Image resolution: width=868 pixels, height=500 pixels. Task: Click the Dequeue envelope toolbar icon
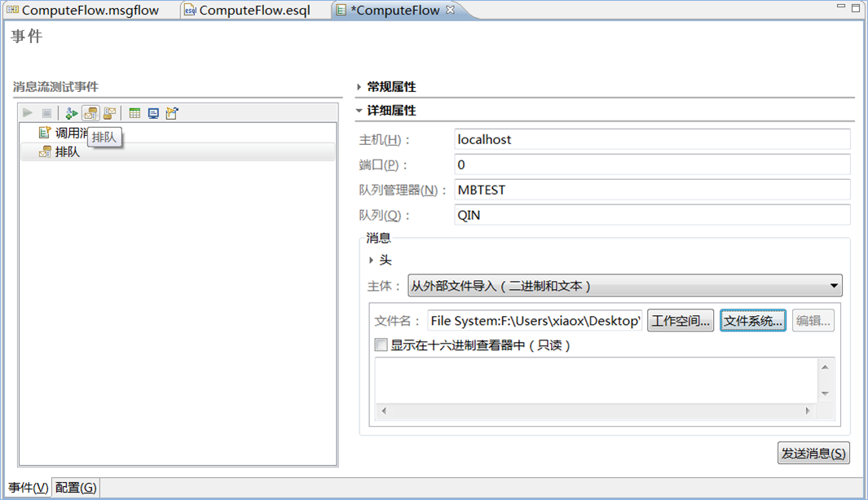pos(109,113)
